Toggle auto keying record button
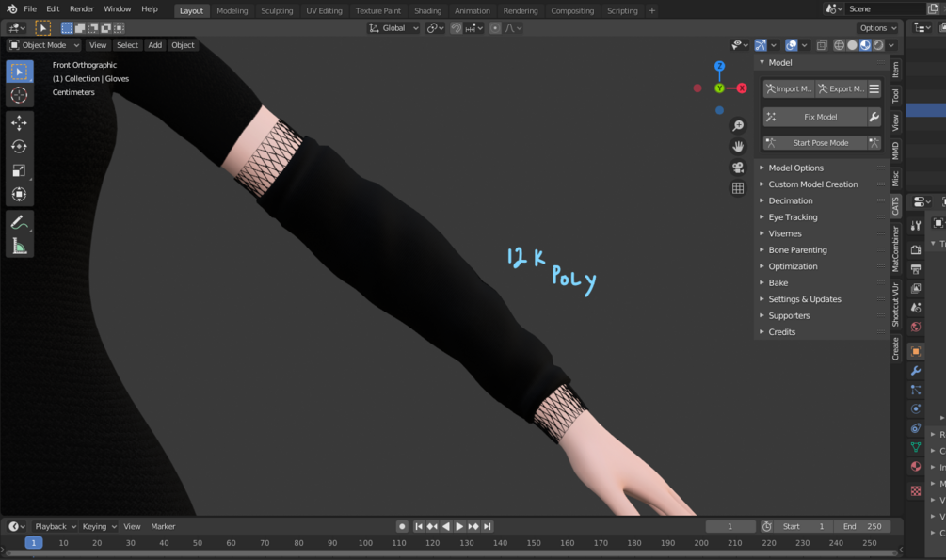The width and height of the screenshot is (946, 560). [x=402, y=526]
